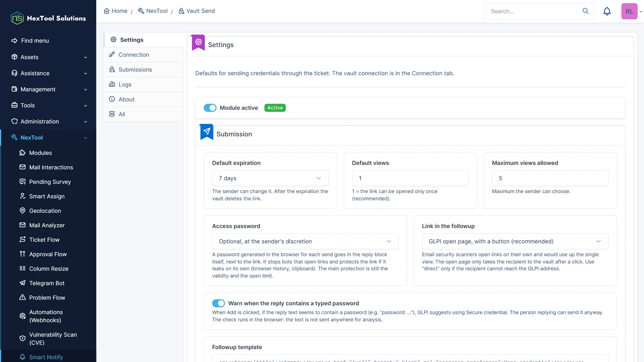Click the Vault Send breadcrumb link
644x362 pixels.
196,11
